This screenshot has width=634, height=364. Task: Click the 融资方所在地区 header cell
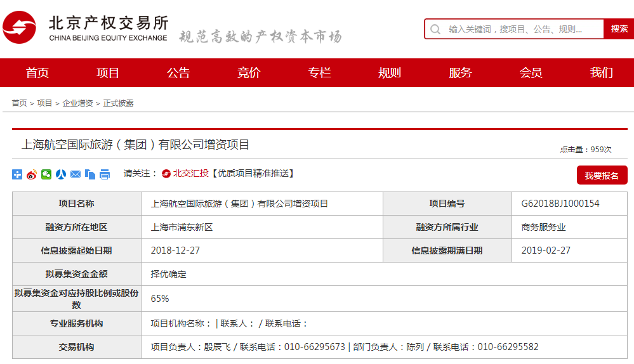(x=76, y=227)
